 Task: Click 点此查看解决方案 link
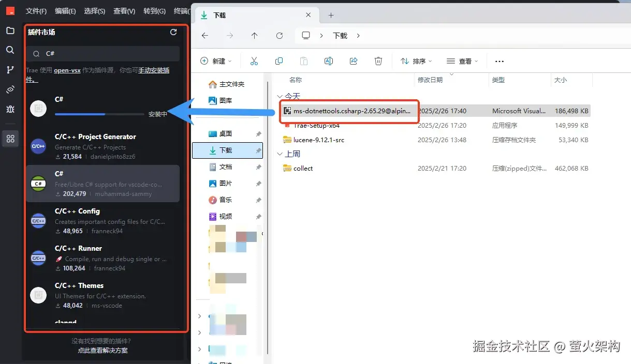103,350
